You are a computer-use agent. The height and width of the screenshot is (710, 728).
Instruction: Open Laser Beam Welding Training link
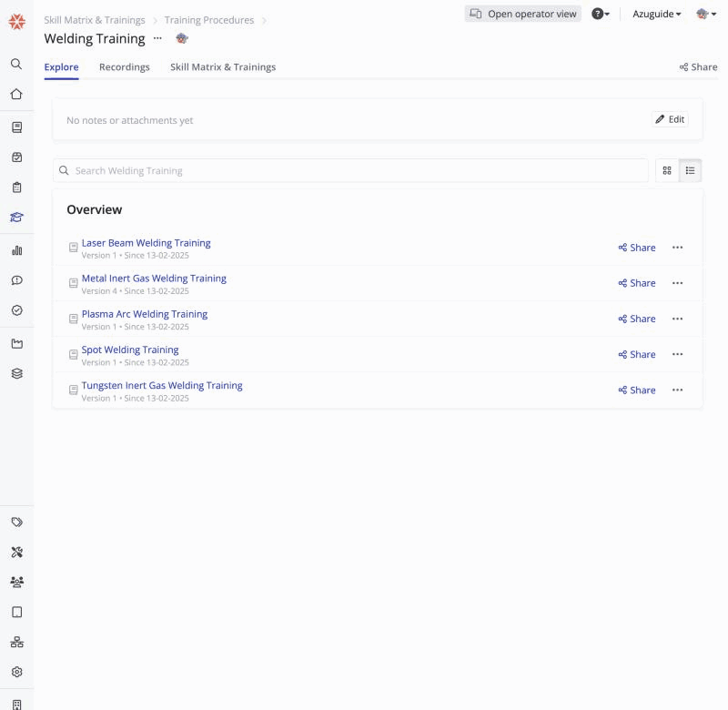[147, 243]
